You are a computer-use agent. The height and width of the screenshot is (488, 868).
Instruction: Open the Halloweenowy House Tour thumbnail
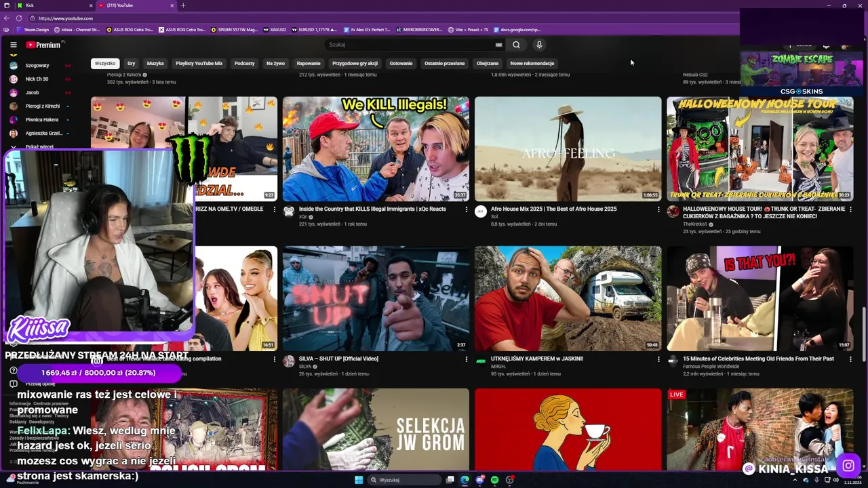[759, 149]
